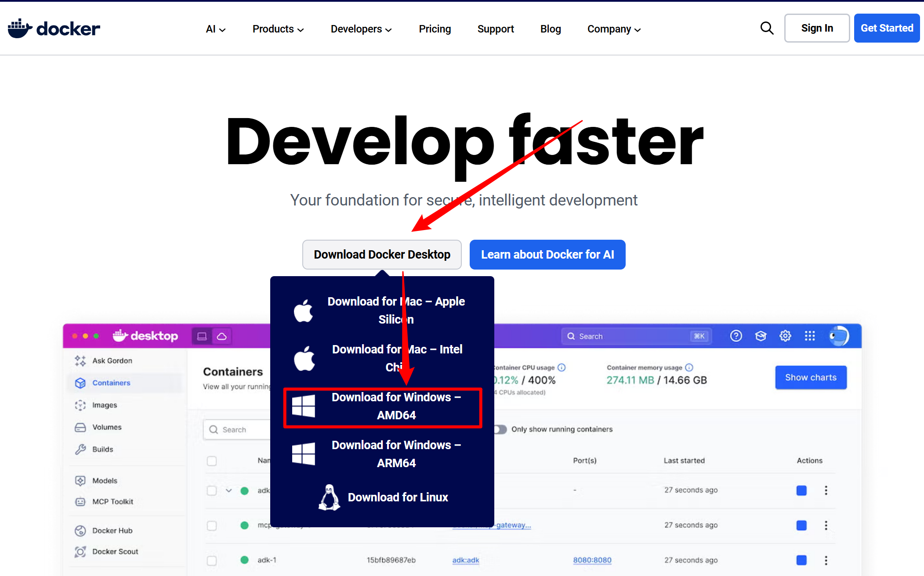
Task: Expand the AI nav dropdown
Action: (x=216, y=29)
